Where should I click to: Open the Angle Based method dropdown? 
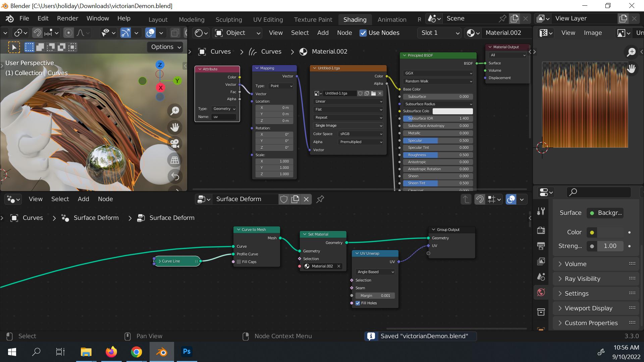coord(375,272)
